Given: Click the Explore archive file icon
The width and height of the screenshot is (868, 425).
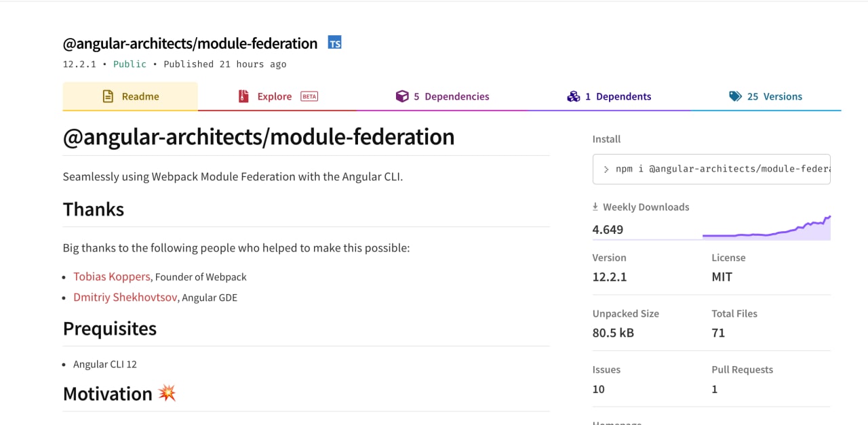Looking at the screenshot, I should pos(243,96).
